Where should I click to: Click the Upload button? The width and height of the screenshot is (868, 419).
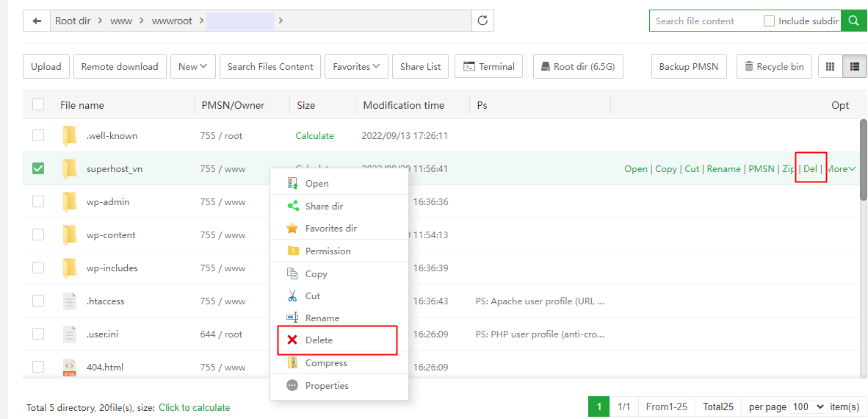(x=46, y=66)
